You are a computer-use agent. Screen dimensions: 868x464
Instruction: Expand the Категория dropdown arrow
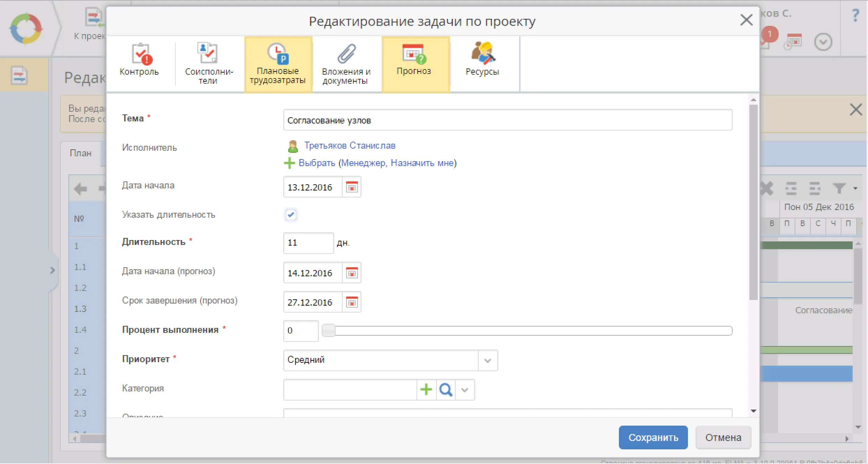(465, 390)
